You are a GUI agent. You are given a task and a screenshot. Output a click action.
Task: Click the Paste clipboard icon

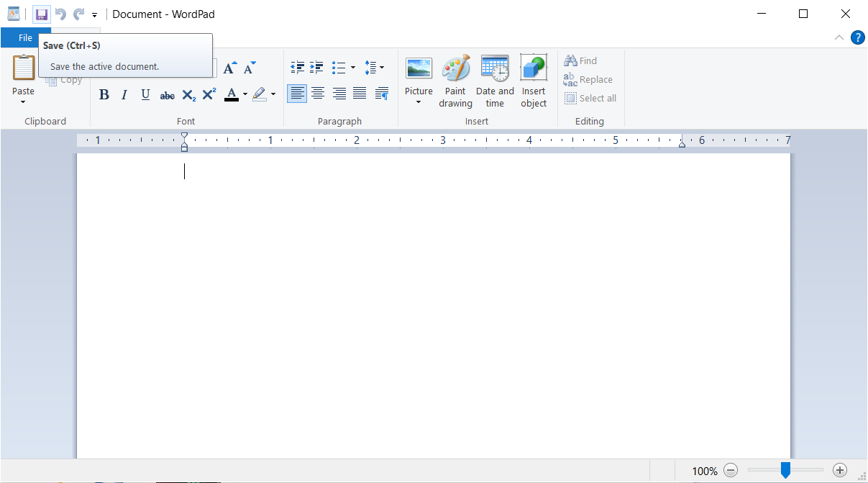point(24,68)
